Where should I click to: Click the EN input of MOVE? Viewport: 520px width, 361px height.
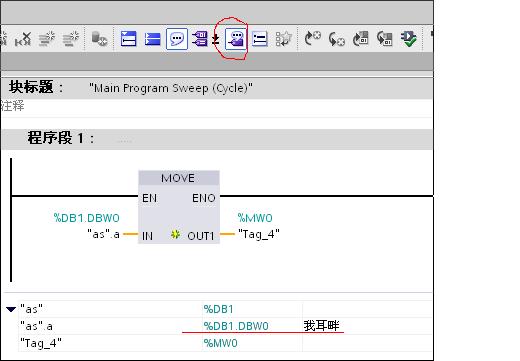tap(149, 198)
